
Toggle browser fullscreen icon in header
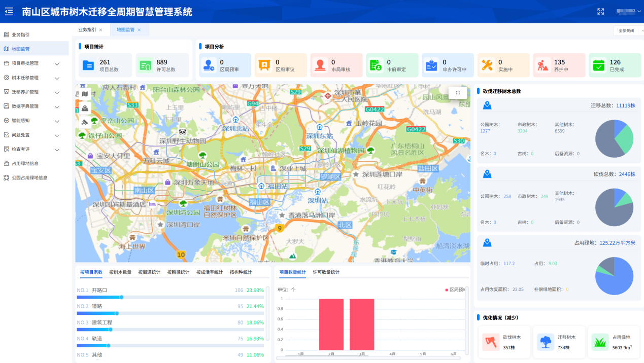tap(601, 12)
